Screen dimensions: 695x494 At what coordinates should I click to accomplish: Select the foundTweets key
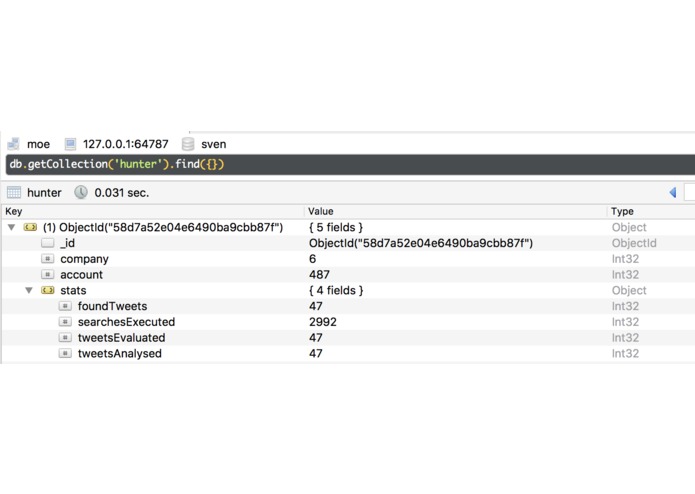click(113, 306)
